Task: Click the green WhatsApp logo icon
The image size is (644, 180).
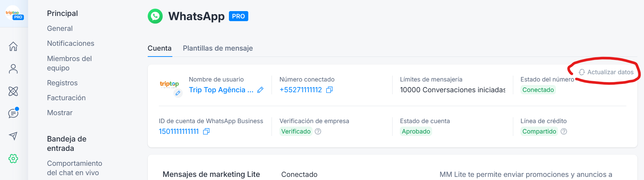Action: click(x=155, y=16)
